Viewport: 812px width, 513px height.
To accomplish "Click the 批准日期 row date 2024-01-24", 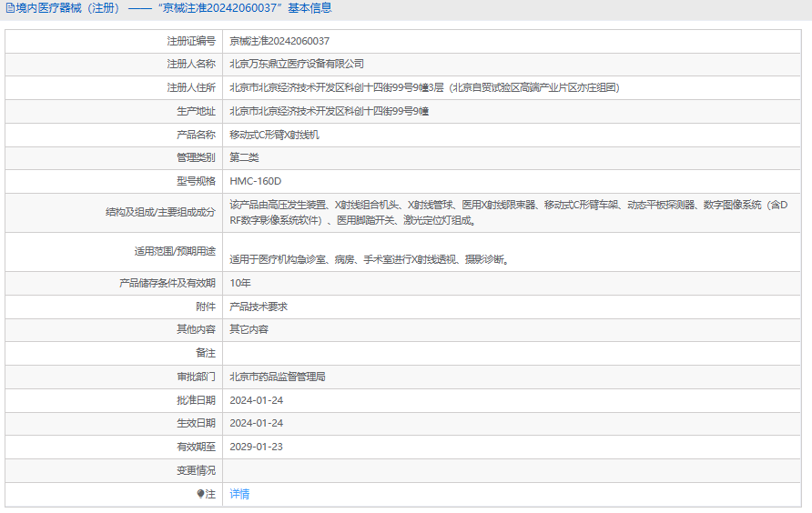I will coord(257,400).
